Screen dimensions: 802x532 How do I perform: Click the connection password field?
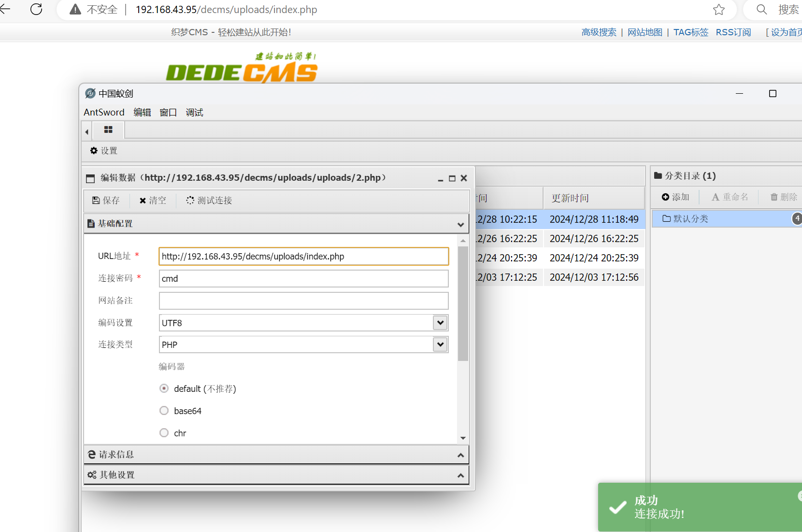pyautogui.click(x=303, y=278)
